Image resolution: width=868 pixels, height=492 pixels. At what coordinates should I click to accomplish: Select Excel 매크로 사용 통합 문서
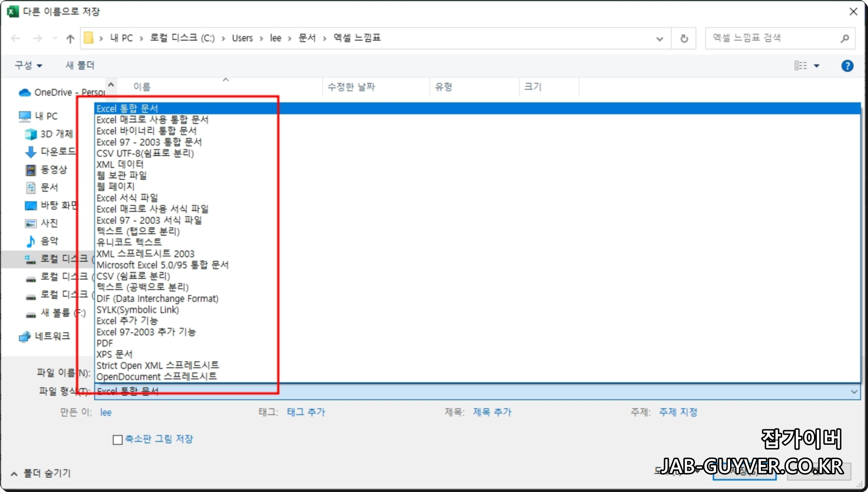(x=477, y=120)
